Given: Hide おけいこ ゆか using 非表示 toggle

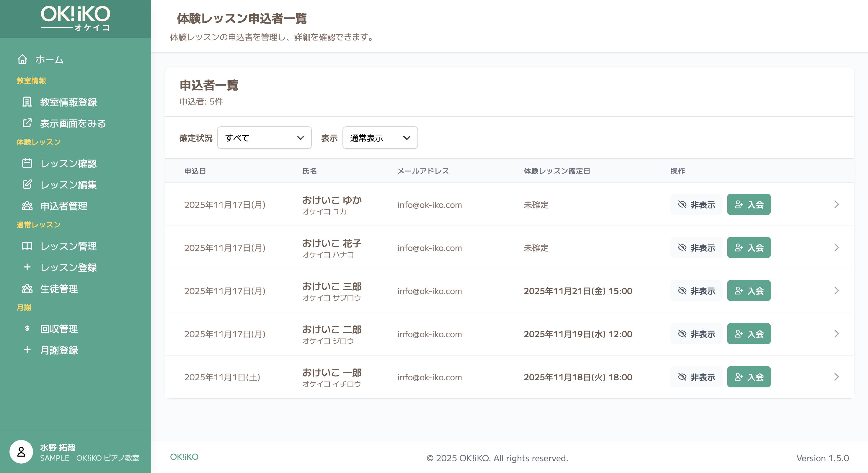Looking at the screenshot, I should point(696,205).
